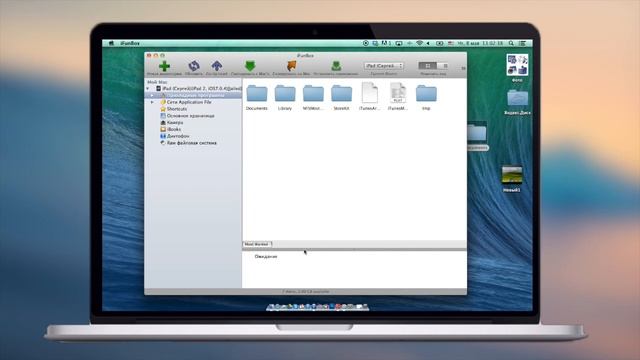Select the iPad device row in sidebar
Image resolution: width=640 pixels, height=360 pixels.
pos(193,88)
